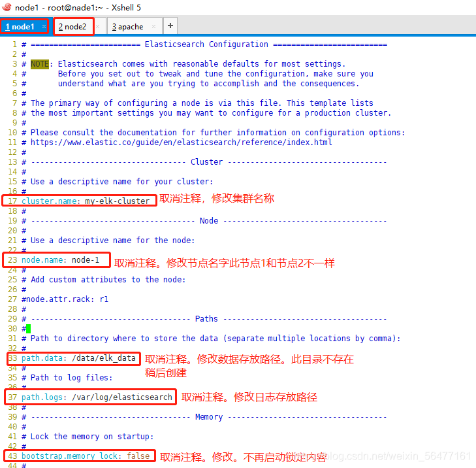
Task: Click the Xshell app icon in title bar
Action: [x=7, y=7]
